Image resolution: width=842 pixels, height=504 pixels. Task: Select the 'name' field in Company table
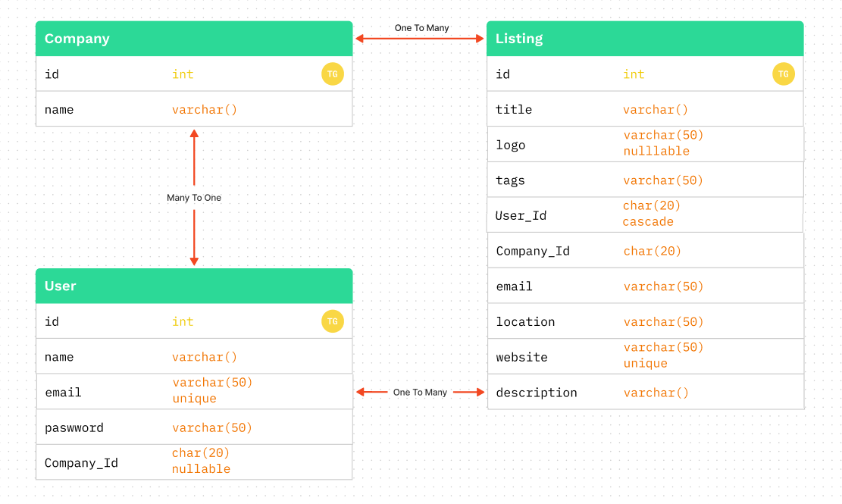194,109
